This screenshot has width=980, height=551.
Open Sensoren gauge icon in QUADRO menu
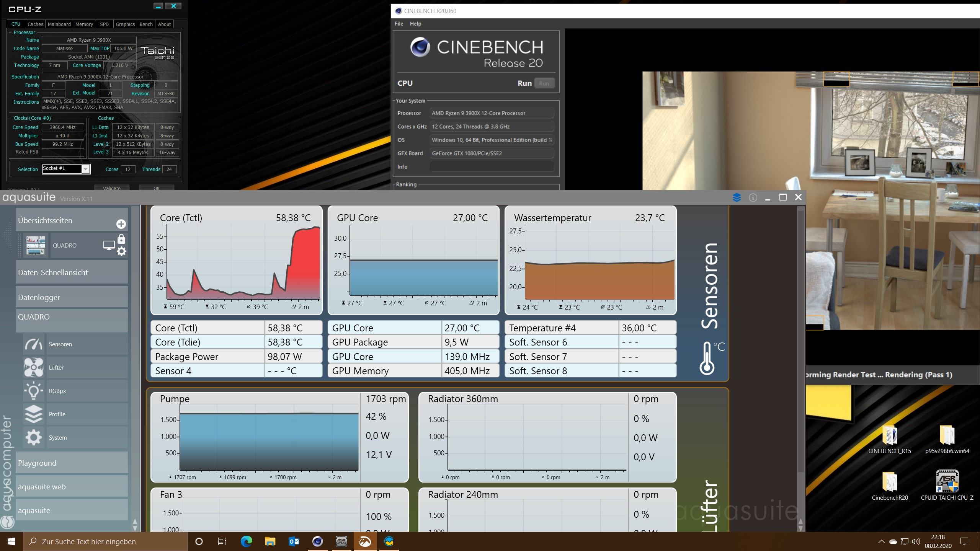click(34, 344)
